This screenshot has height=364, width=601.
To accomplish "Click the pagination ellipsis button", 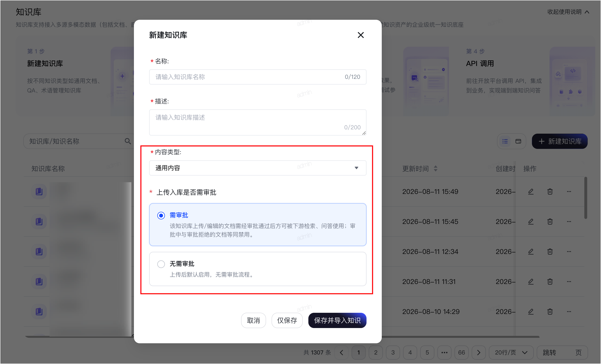I will tap(444, 353).
